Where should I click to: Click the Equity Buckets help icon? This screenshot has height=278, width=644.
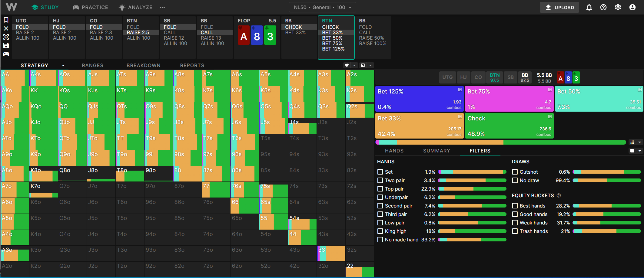tap(559, 195)
